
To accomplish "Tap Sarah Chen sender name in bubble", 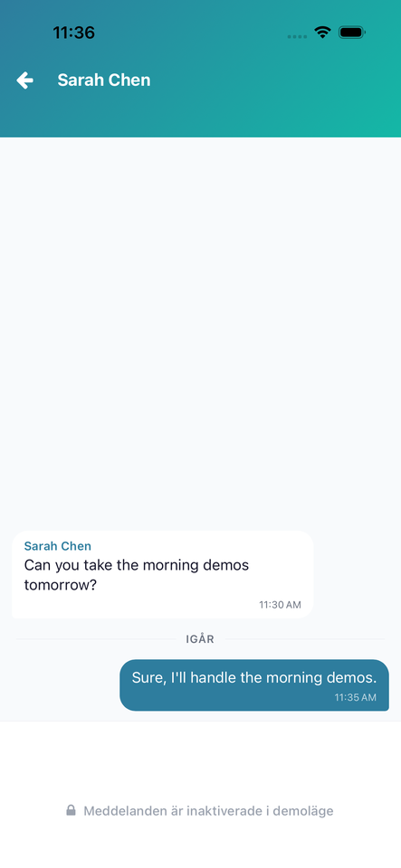I will point(58,546).
